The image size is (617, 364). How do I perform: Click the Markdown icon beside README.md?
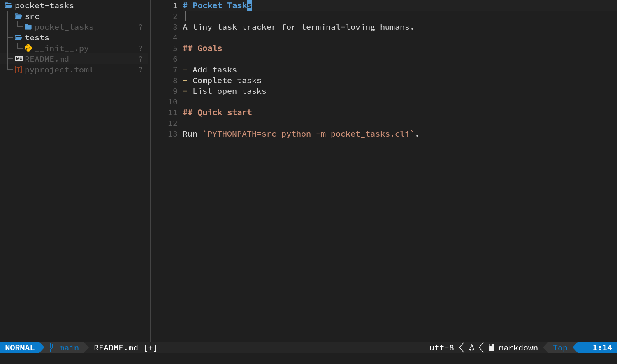click(x=19, y=59)
